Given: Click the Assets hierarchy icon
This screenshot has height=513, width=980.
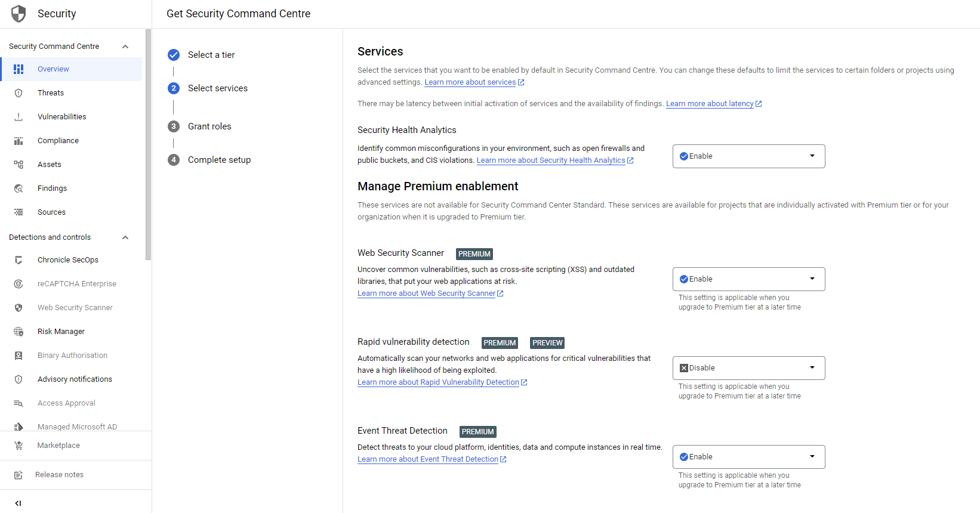Looking at the screenshot, I should tap(19, 165).
